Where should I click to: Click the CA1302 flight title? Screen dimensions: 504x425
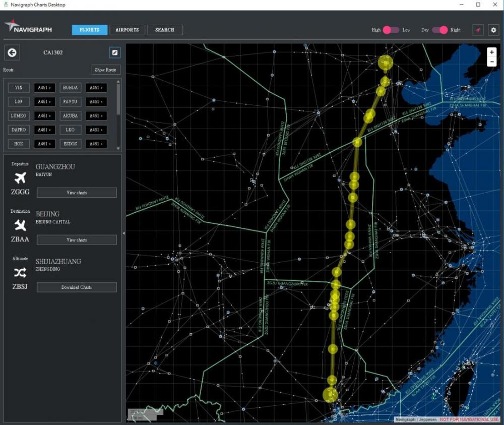click(53, 52)
